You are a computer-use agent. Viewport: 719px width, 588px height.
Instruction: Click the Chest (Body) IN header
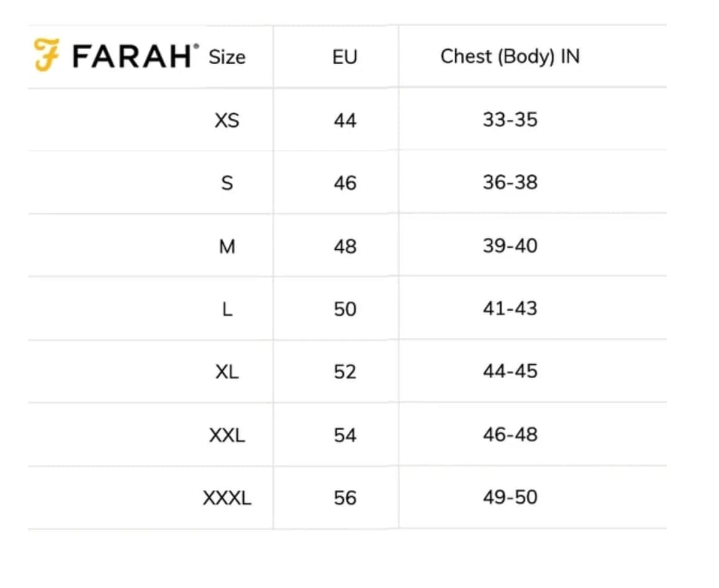509,57
